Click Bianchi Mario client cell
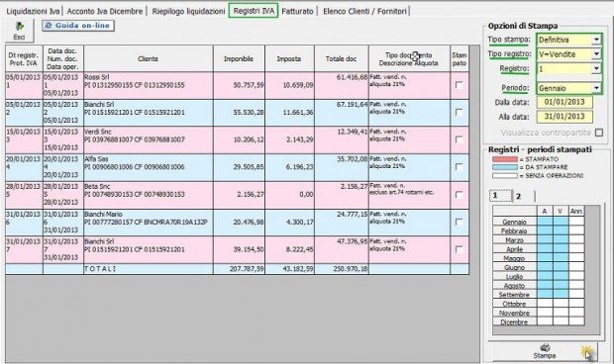This screenshot has width=614, height=364. coord(148,222)
